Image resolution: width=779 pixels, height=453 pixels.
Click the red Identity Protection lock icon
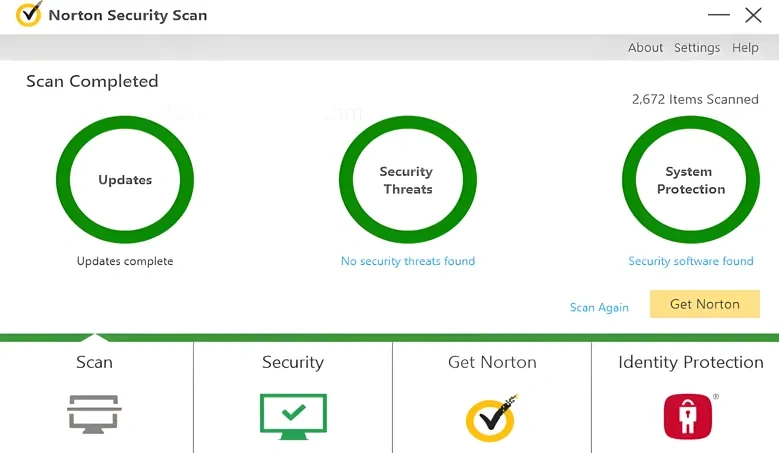pyautogui.click(x=688, y=416)
